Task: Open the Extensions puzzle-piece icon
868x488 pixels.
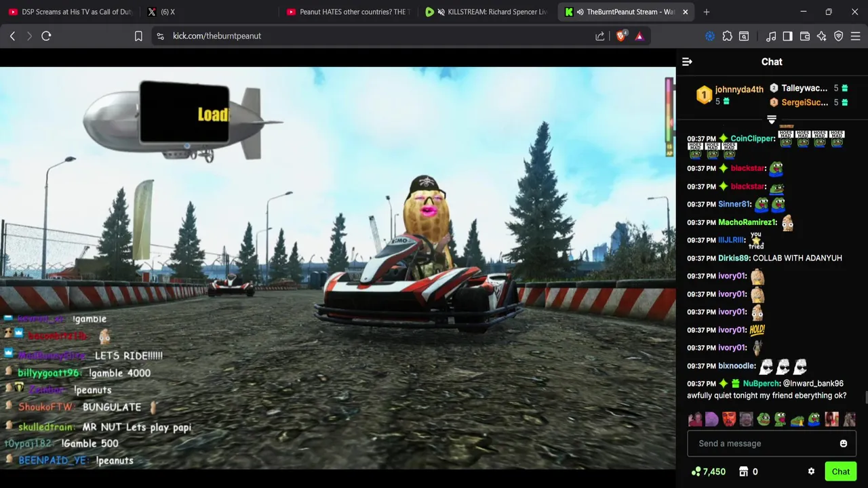Action: 727,36
